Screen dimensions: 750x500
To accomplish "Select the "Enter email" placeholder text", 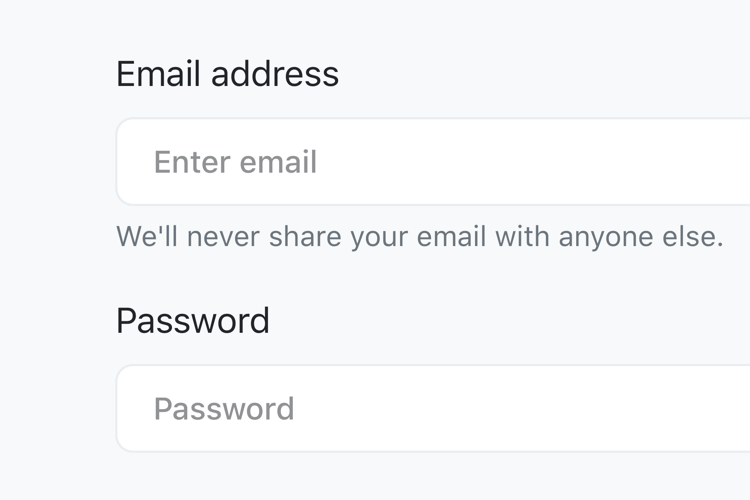I will 235,162.
